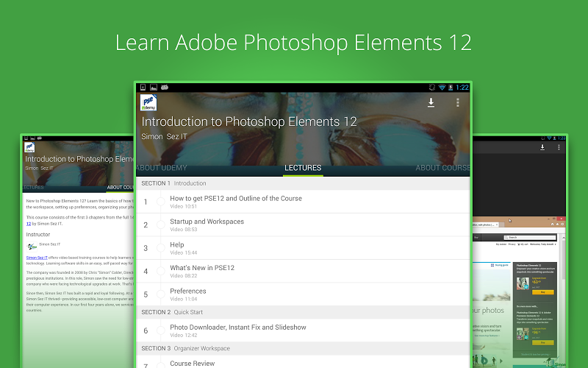Tap the PSE logo in the left tablet
The height and width of the screenshot is (368, 588).
click(29, 147)
